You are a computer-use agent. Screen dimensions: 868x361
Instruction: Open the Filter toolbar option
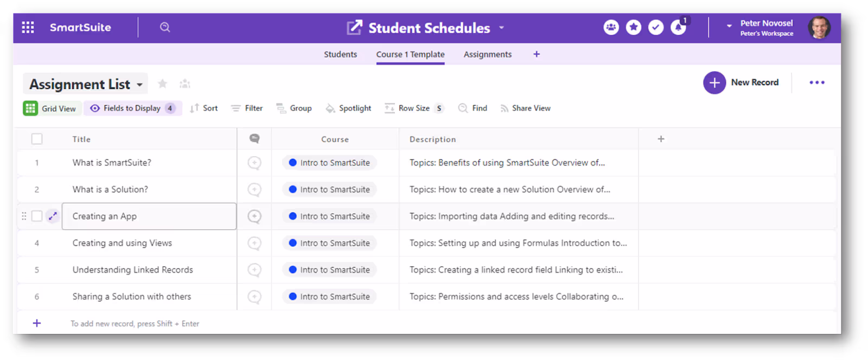click(247, 108)
